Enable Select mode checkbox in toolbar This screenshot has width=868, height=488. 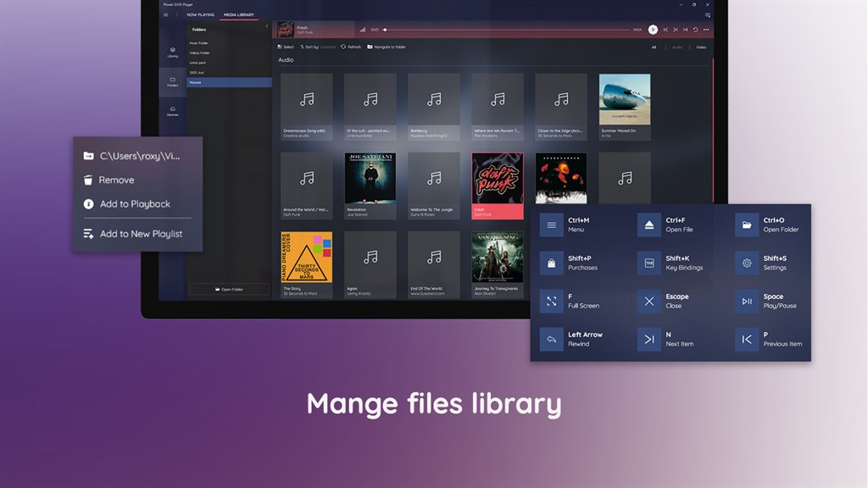click(286, 47)
